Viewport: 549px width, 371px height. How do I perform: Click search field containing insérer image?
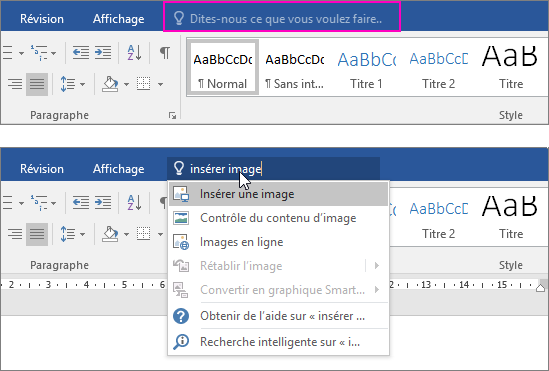[273, 169]
